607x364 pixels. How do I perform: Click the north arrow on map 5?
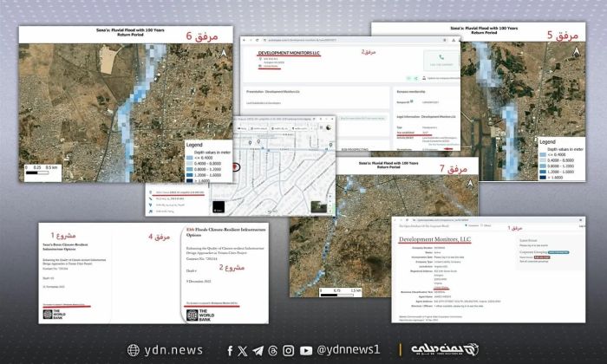577,50
